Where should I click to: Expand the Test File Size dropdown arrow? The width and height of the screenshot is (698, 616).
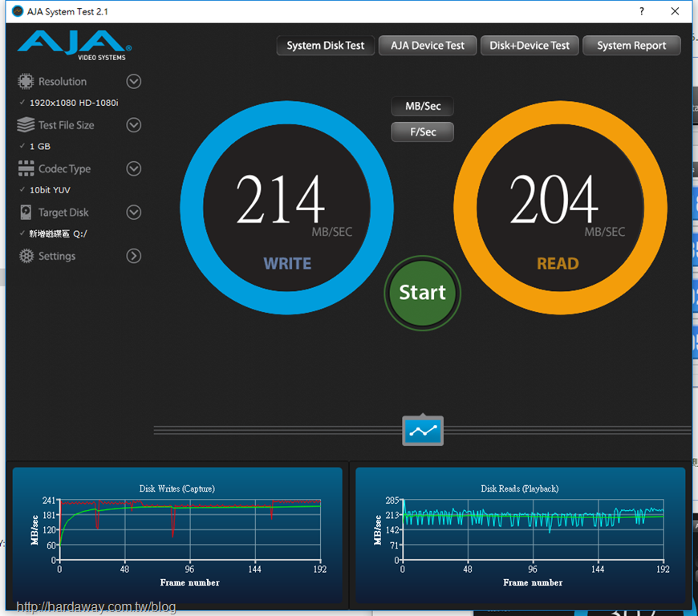(x=133, y=125)
